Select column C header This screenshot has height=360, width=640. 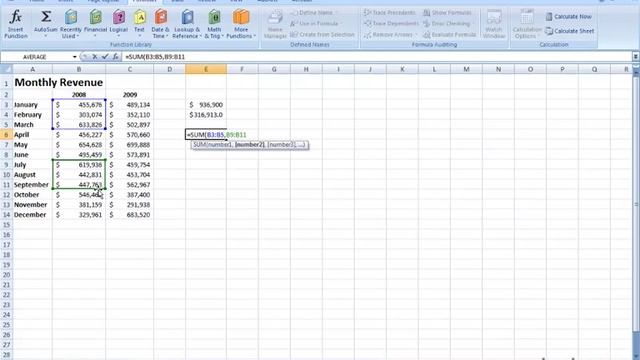tap(130, 69)
